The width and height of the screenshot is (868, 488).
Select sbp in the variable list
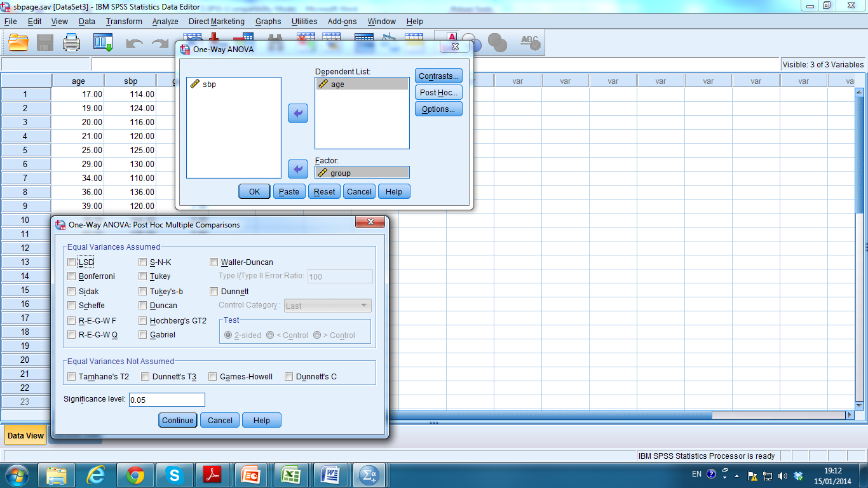coord(208,84)
